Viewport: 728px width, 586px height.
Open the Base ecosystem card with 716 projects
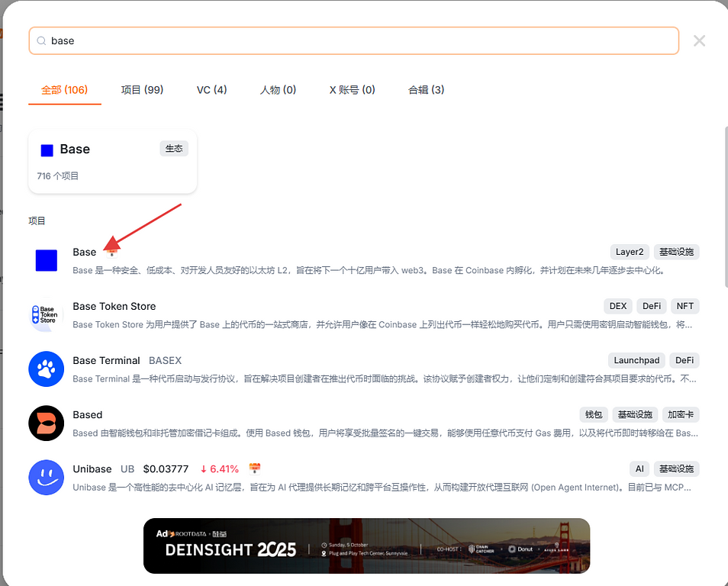point(113,161)
